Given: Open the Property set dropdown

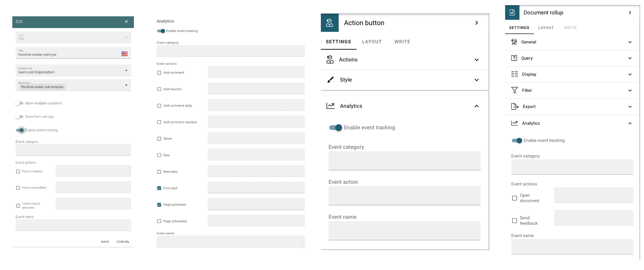Looking at the screenshot, I should coord(73,70).
